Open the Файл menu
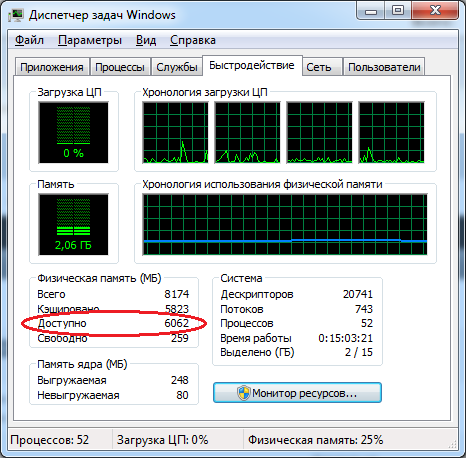The height and width of the screenshot is (462, 466). [29, 40]
